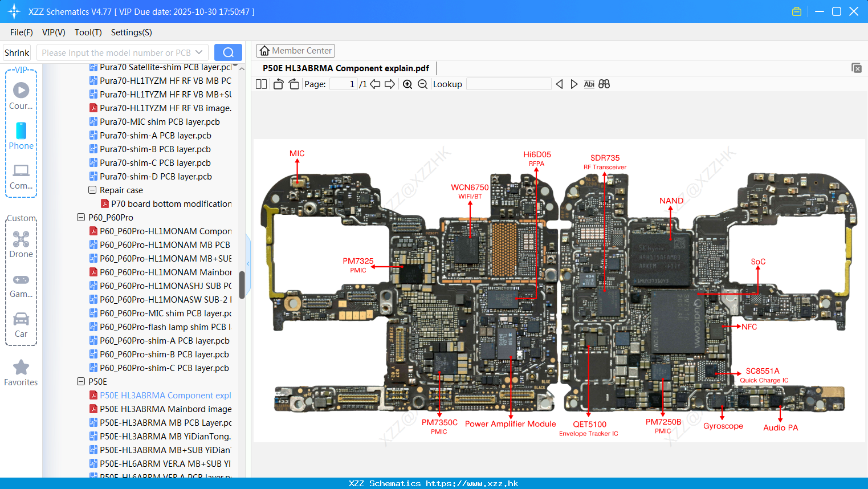Click the PM7325 PMIC label

coord(358,265)
